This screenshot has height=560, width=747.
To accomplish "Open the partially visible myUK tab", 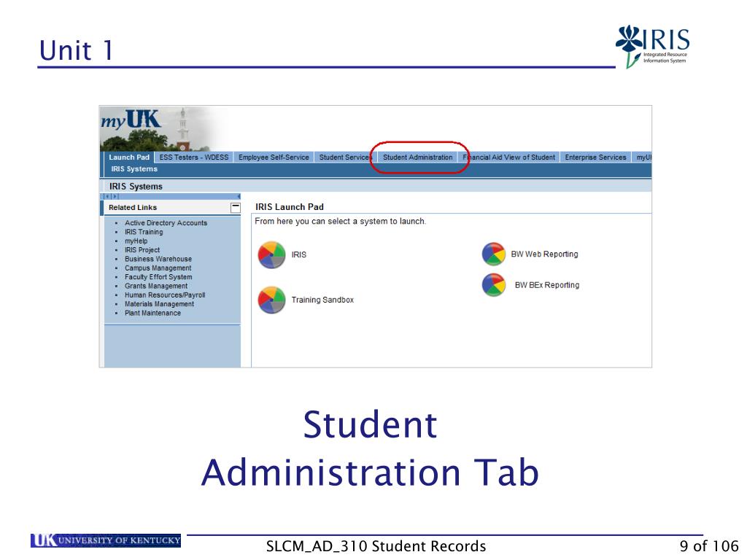I will tap(642, 157).
